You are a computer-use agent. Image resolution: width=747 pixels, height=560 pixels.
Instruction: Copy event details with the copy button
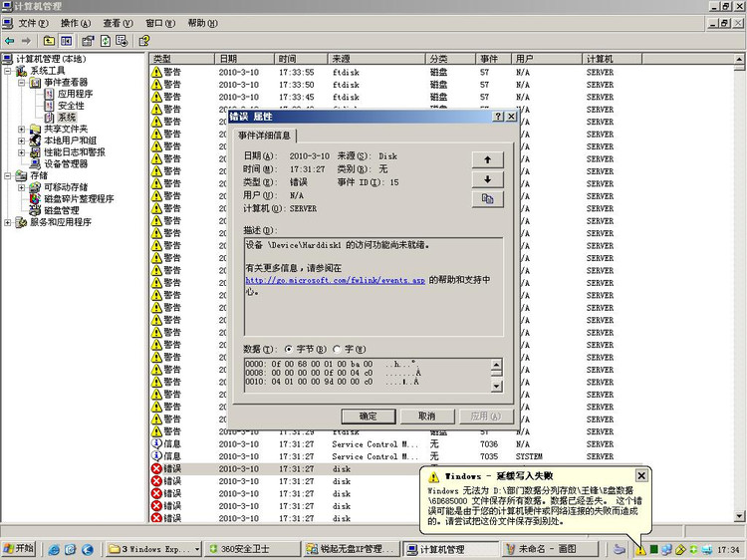487,199
